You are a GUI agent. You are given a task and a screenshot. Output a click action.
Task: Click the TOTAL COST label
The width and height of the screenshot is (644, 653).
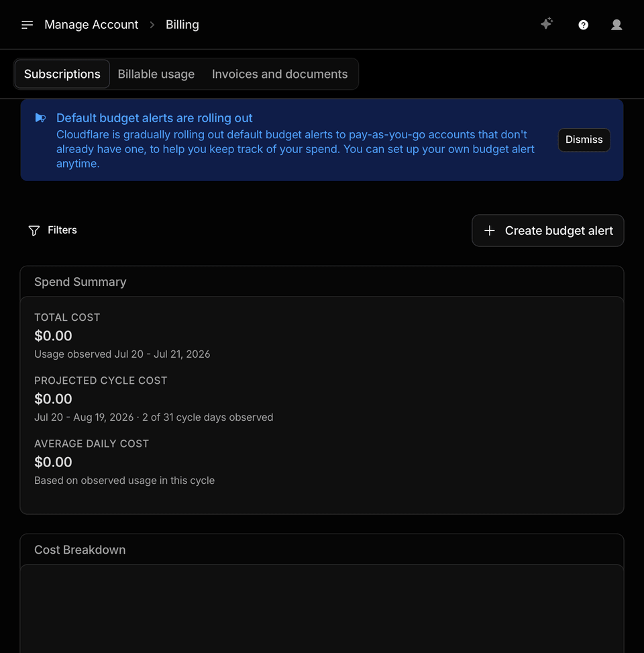click(67, 317)
